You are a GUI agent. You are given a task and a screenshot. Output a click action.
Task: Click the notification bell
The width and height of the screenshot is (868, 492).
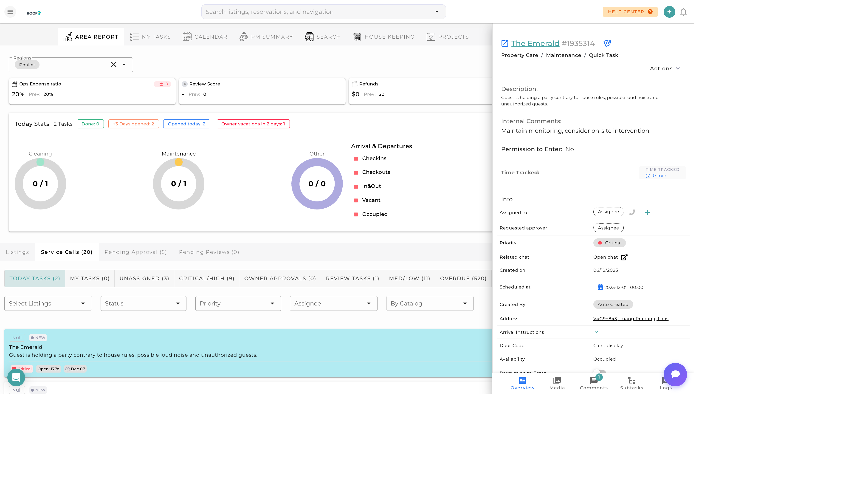(x=683, y=11)
